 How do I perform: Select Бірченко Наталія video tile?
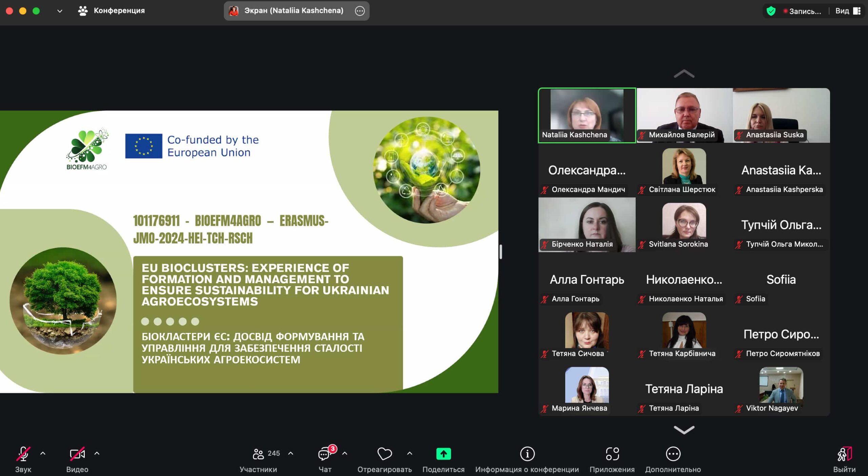click(x=587, y=225)
